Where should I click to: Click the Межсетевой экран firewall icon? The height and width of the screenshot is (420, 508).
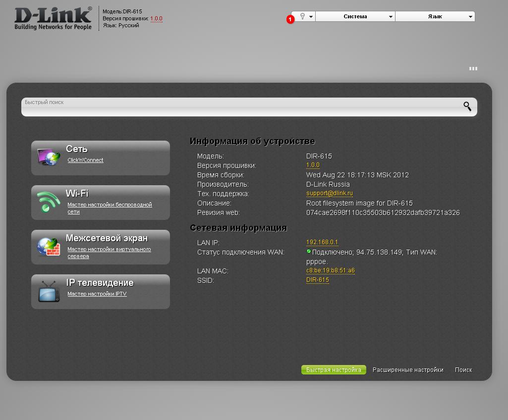[49, 247]
